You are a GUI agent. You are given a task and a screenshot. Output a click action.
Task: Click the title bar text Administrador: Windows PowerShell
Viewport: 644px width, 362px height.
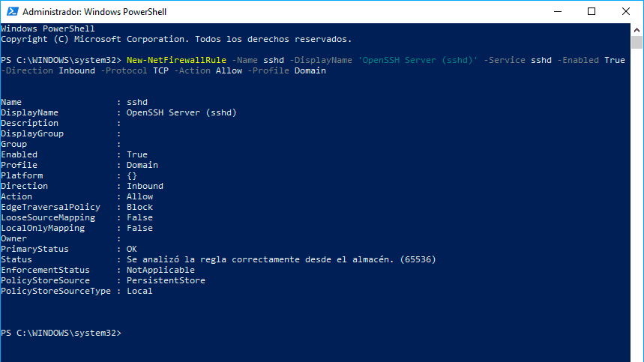(x=94, y=12)
